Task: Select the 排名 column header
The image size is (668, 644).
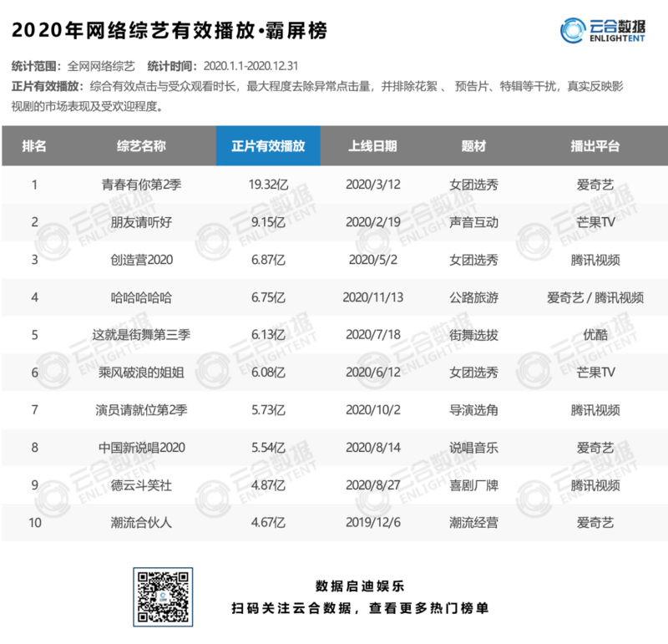Action: (x=34, y=146)
